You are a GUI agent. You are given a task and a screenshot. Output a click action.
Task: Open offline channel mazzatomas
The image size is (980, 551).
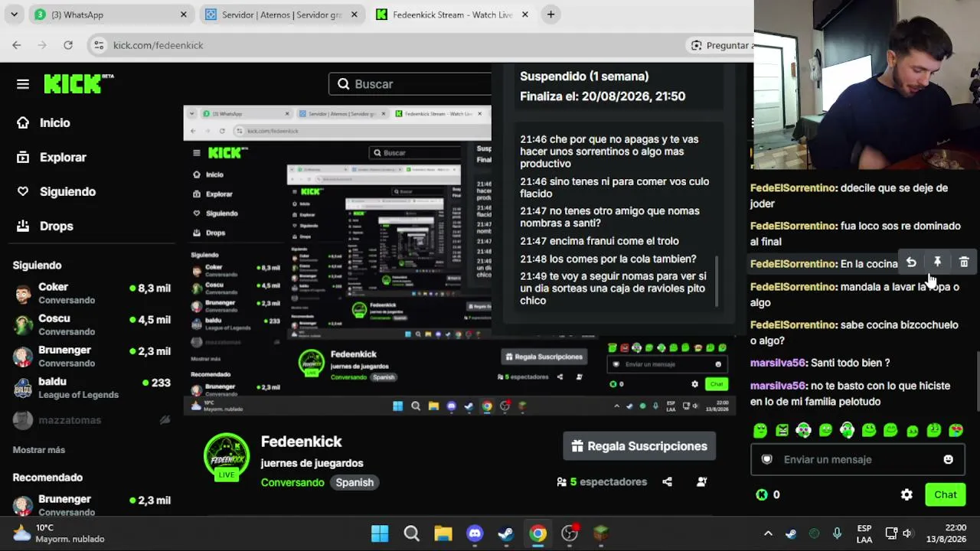92,419
